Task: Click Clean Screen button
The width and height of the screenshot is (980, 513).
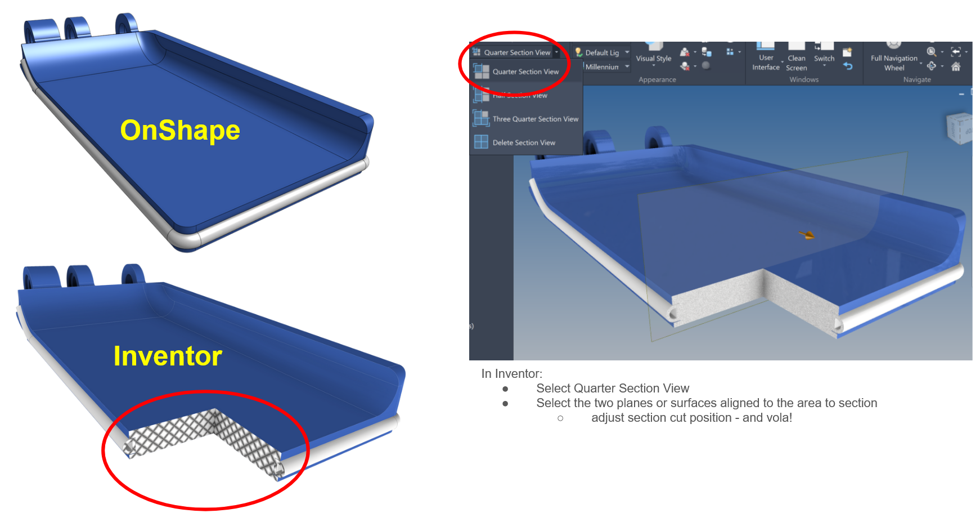Action: [x=796, y=56]
